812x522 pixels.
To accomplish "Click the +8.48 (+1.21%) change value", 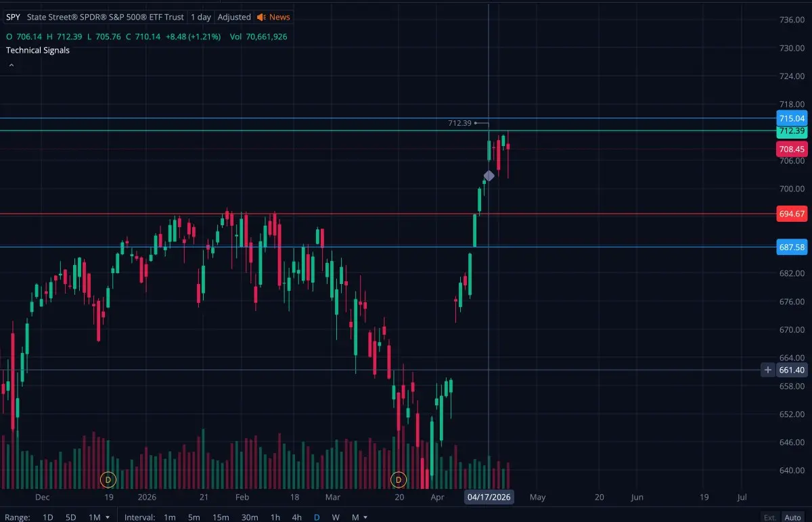I will click(193, 37).
